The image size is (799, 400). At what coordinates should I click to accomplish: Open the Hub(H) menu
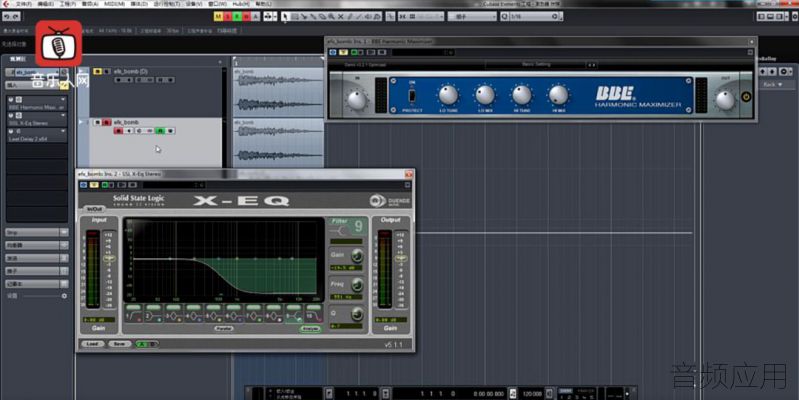(x=241, y=4)
